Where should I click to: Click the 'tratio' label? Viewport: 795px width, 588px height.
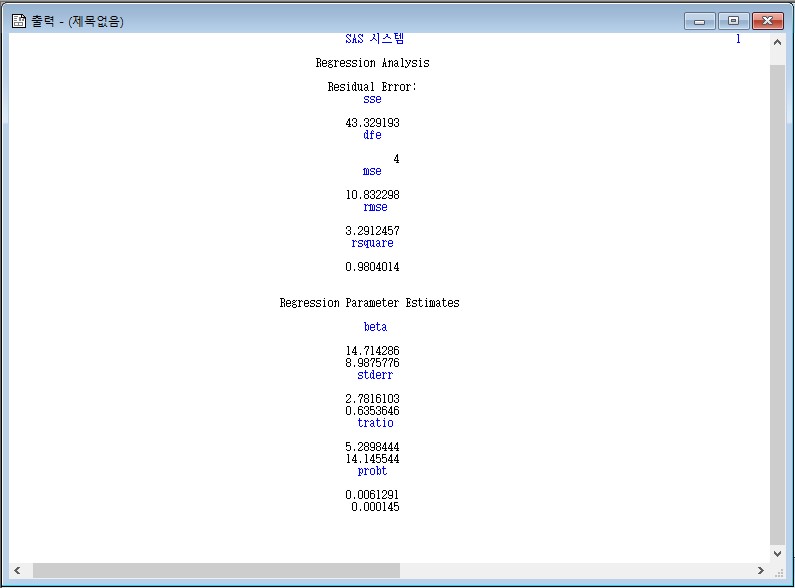375,423
